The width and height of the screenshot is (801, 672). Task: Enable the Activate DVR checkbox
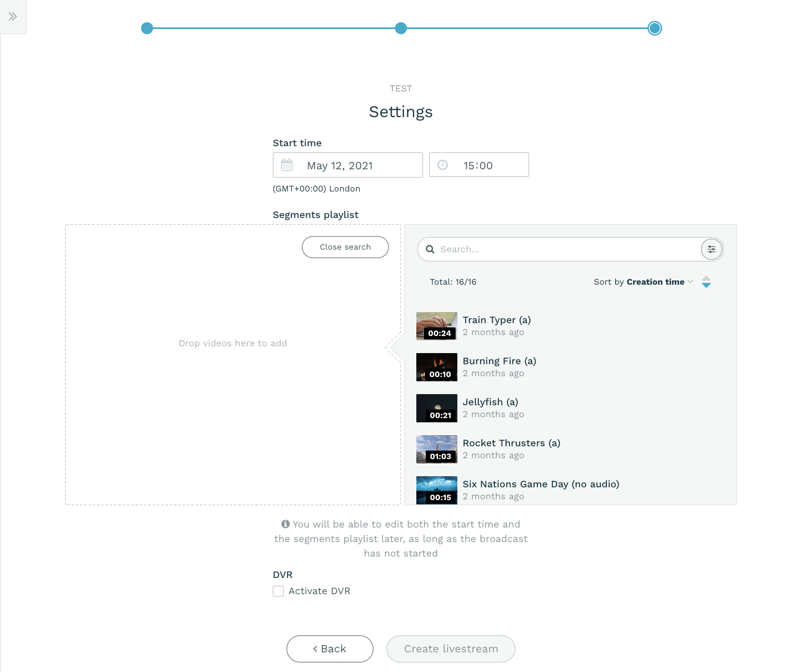278,591
